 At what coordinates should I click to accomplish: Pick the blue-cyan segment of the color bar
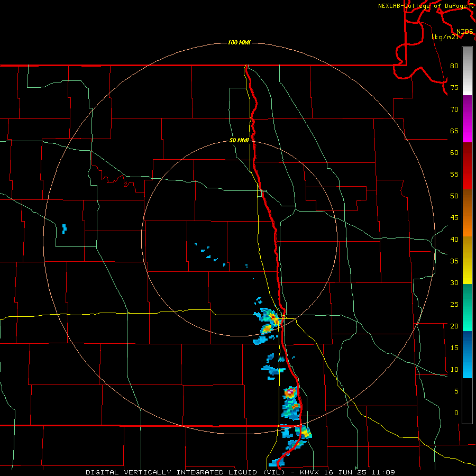(x=467, y=354)
